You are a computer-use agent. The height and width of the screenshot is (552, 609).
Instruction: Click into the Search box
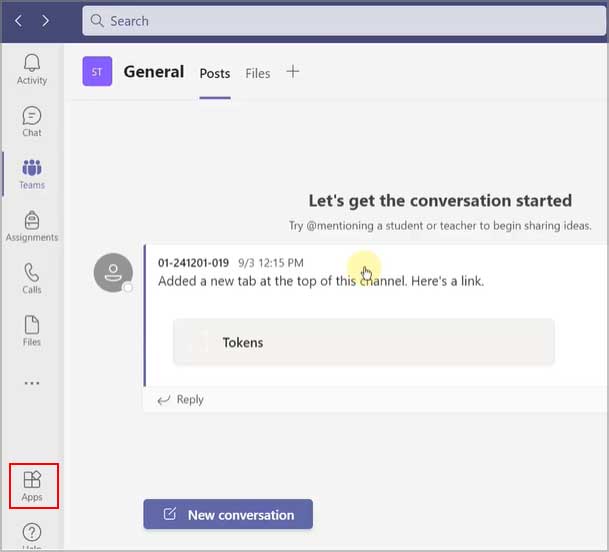[x=344, y=21]
